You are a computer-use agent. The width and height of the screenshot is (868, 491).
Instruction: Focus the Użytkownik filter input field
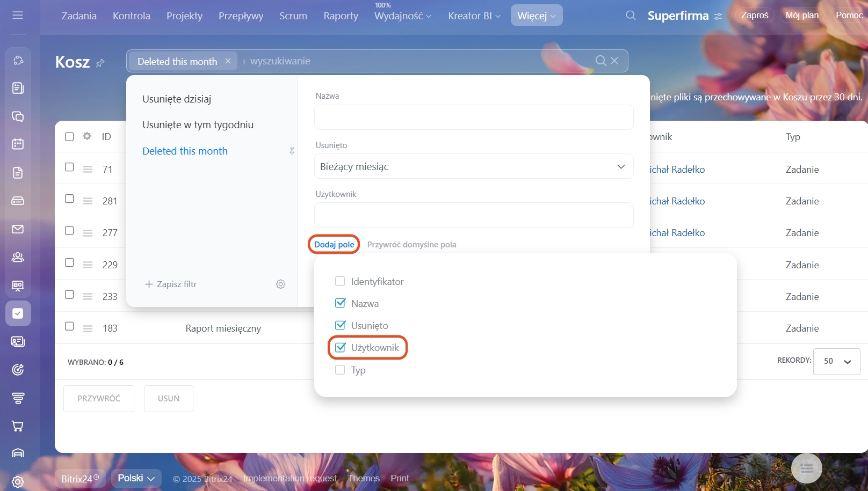pos(474,215)
